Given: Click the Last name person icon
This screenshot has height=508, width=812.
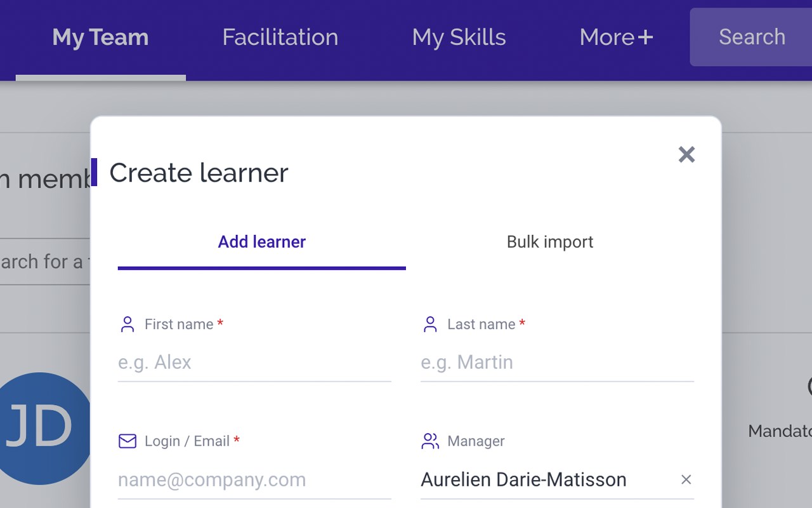Looking at the screenshot, I should click(x=430, y=324).
